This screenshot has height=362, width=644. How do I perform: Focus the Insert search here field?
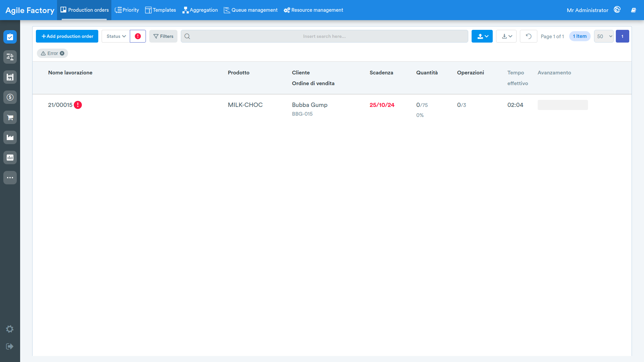pos(324,36)
